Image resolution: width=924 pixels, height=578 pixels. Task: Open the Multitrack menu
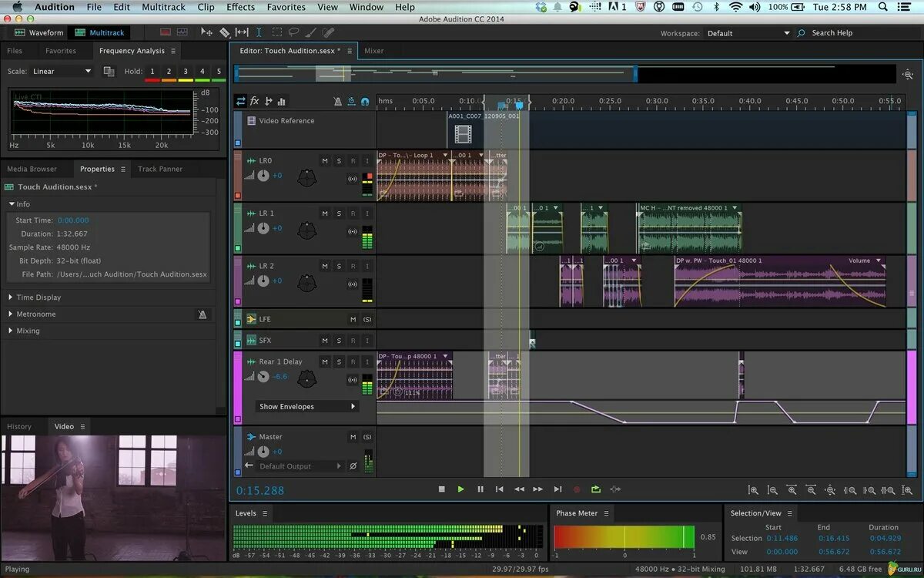pos(163,7)
